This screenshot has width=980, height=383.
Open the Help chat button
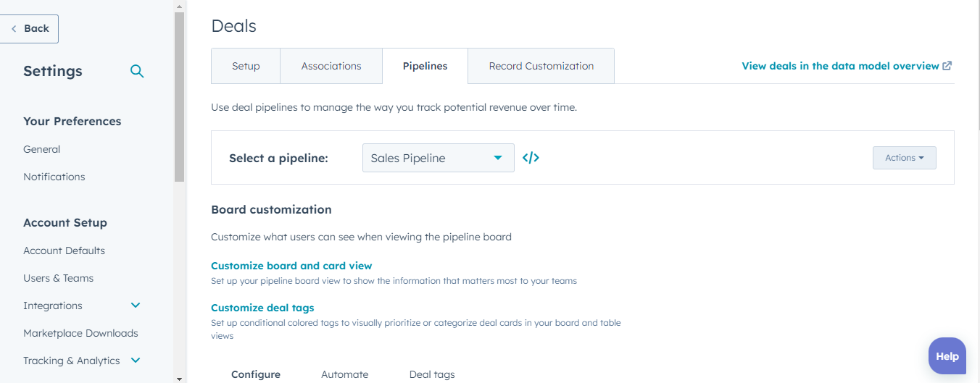point(947,355)
